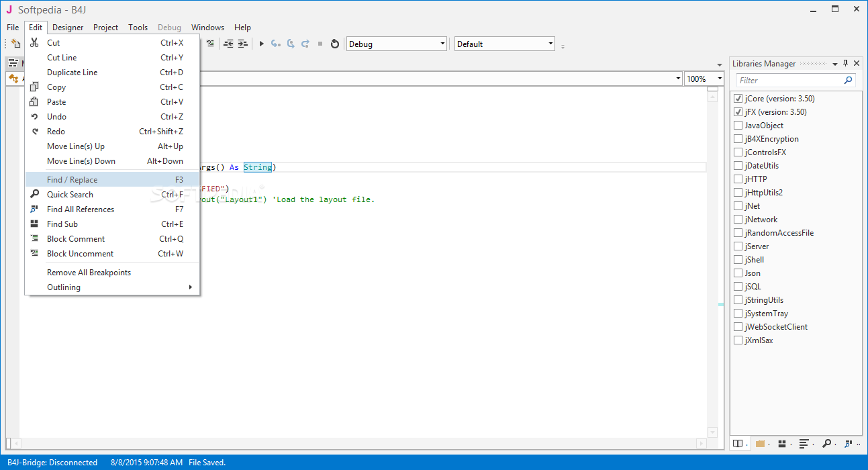Enable the jB4XEncryption library
This screenshot has width=868, height=470.
click(x=738, y=139)
